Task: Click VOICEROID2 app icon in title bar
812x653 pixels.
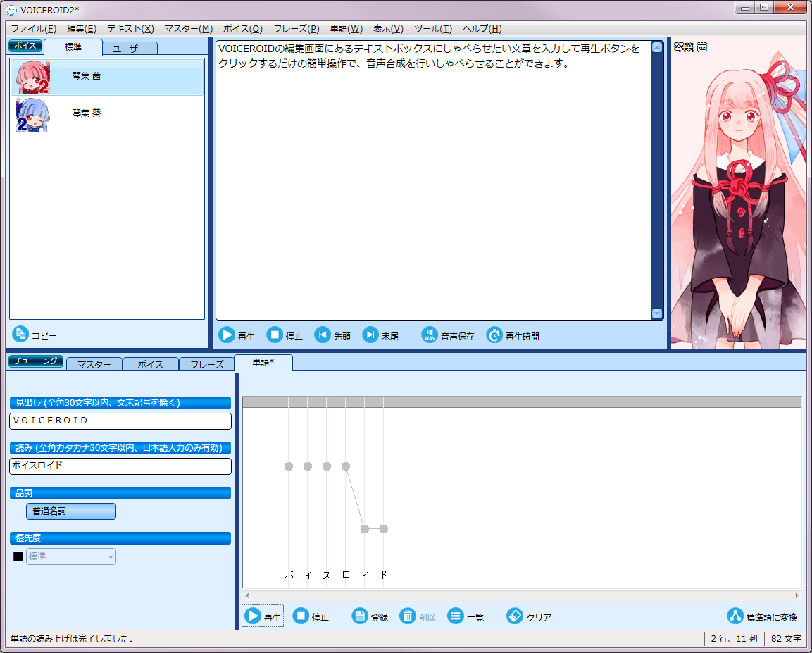Action: click(x=11, y=11)
